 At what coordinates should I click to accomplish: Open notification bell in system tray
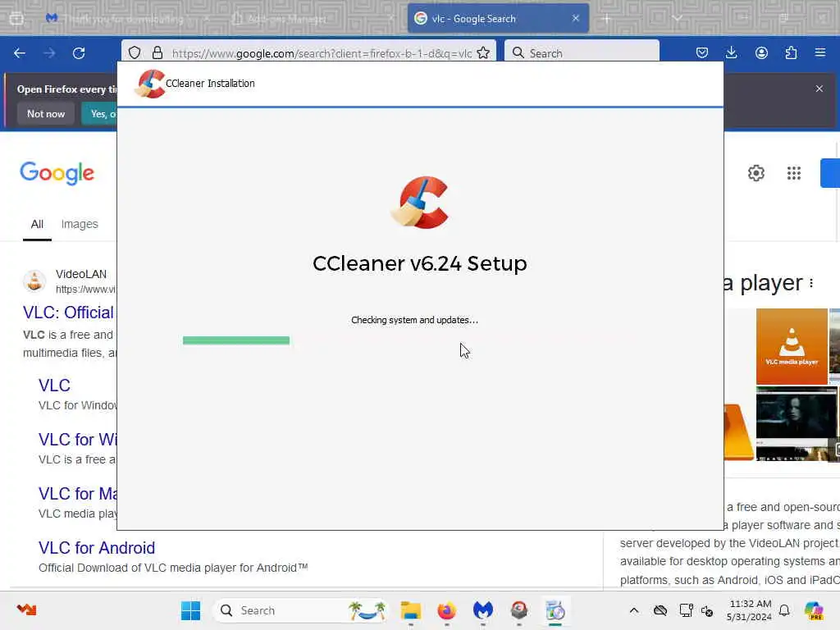784,610
